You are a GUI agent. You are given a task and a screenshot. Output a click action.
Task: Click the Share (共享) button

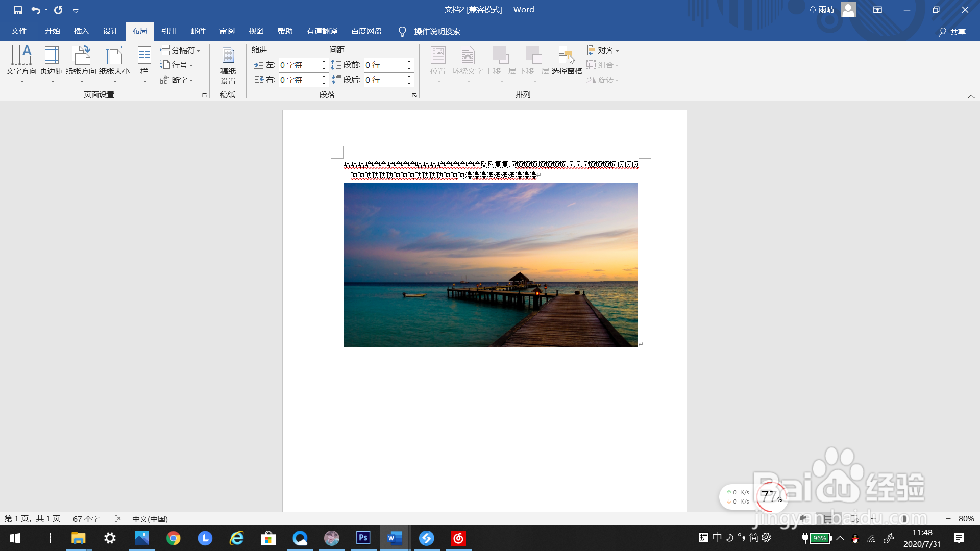[952, 32]
